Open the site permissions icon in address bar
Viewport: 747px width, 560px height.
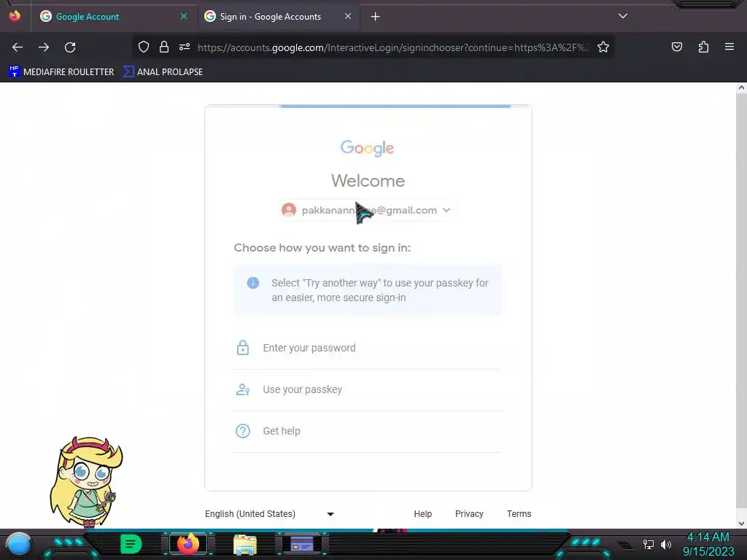(x=185, y=47)
